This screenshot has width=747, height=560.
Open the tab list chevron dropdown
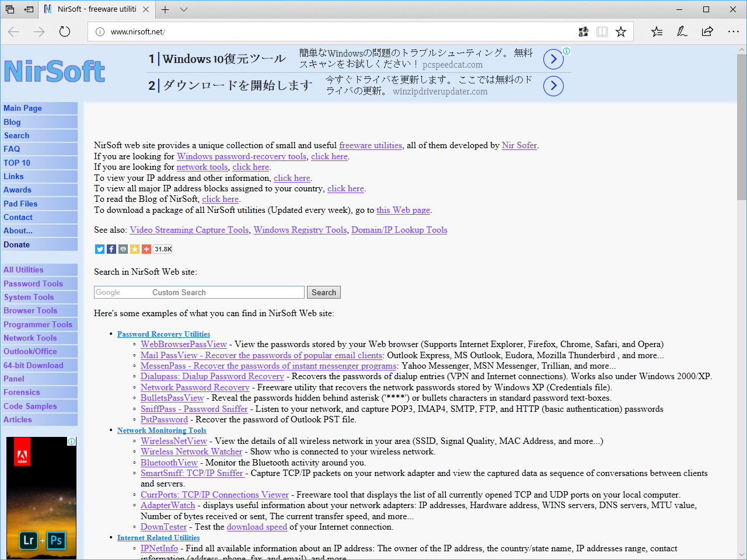point(184,9)
